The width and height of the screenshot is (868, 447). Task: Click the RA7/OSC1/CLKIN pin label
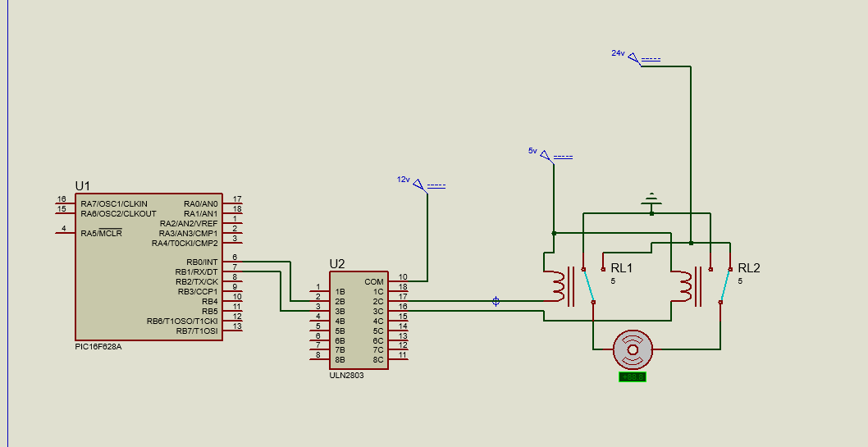coord(114,203)
